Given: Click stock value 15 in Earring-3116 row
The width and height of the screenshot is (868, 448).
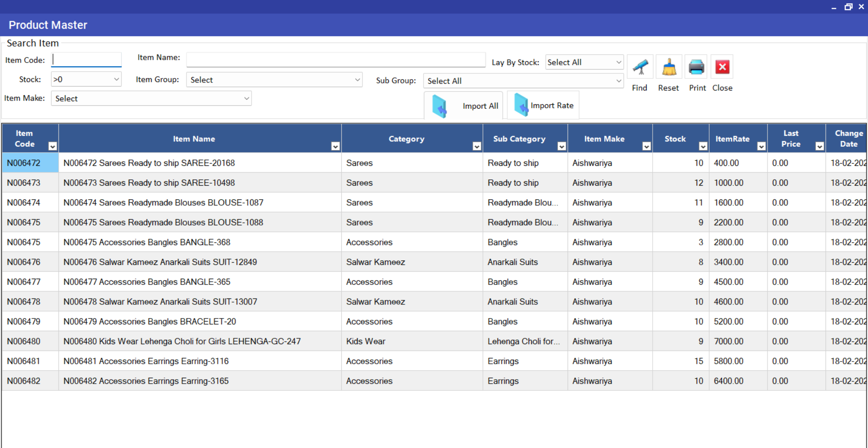Looking at the screenshot, I should [681, 361].
